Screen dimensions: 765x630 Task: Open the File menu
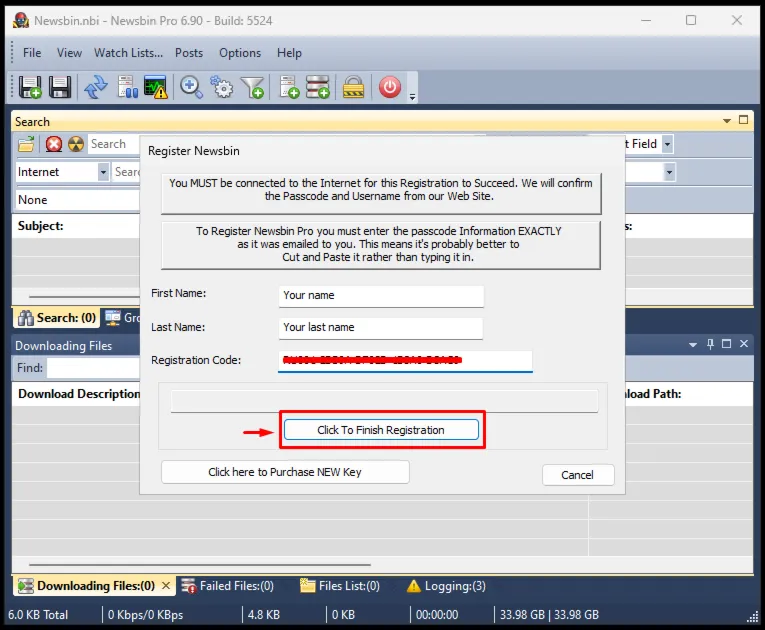point(32,53)
